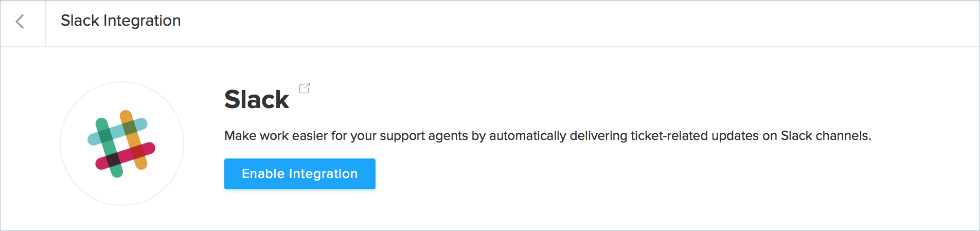Click the "Slack Integration" page title
The width and height of the screenshot is (980, 231).
point(120,21)
